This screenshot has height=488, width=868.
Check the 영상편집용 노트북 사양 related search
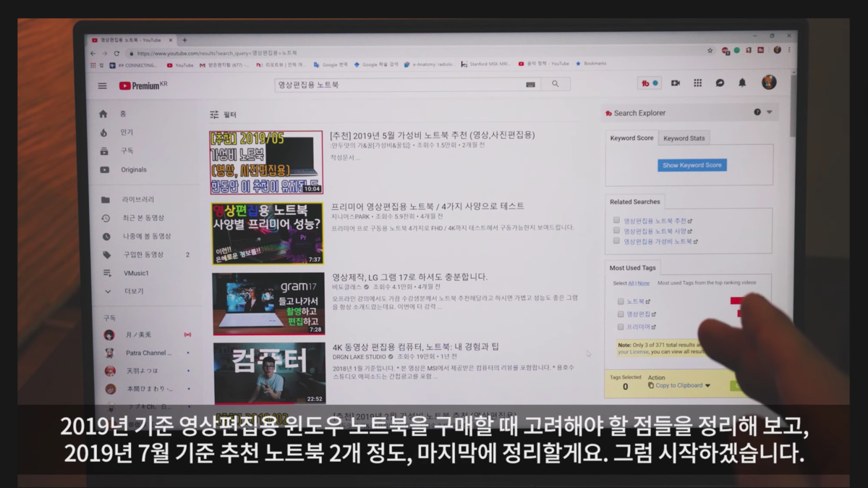pos(616,230)
